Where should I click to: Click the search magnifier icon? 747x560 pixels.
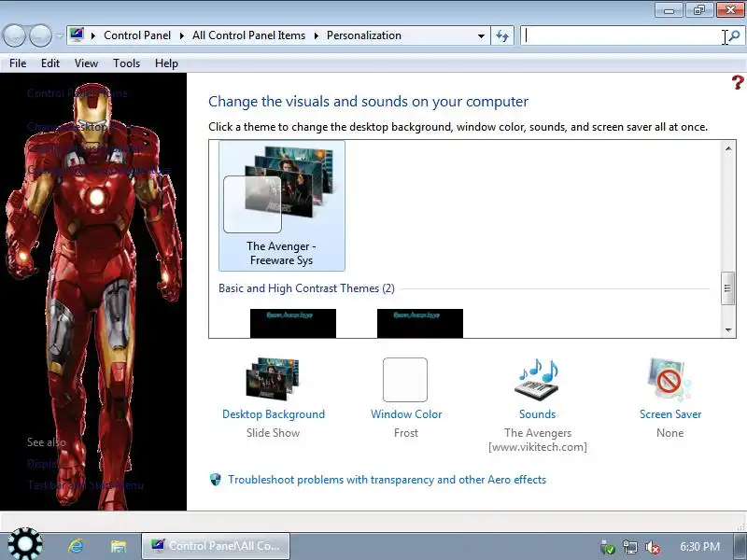pyautogui.click(x=735, y=35)
